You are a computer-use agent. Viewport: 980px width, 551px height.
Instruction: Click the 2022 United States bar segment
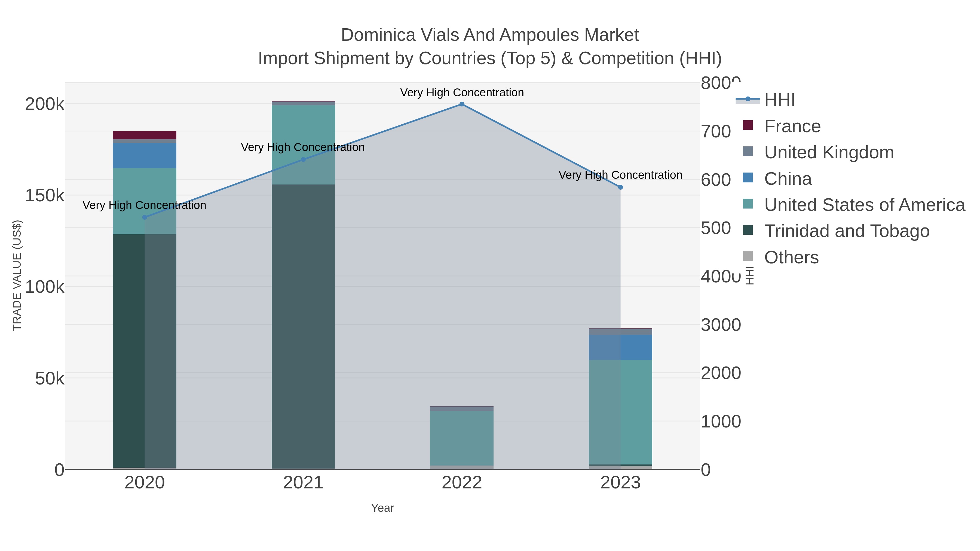(462, 438)
